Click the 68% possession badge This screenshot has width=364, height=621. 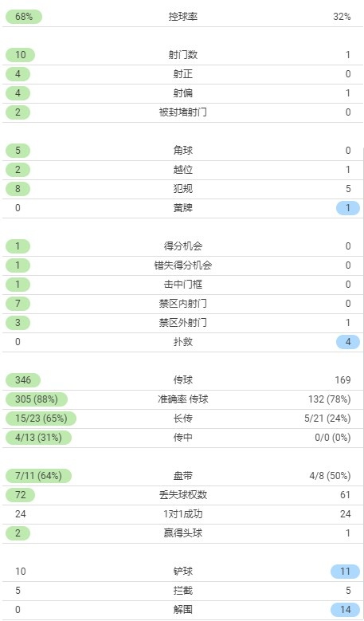[24, 17]
